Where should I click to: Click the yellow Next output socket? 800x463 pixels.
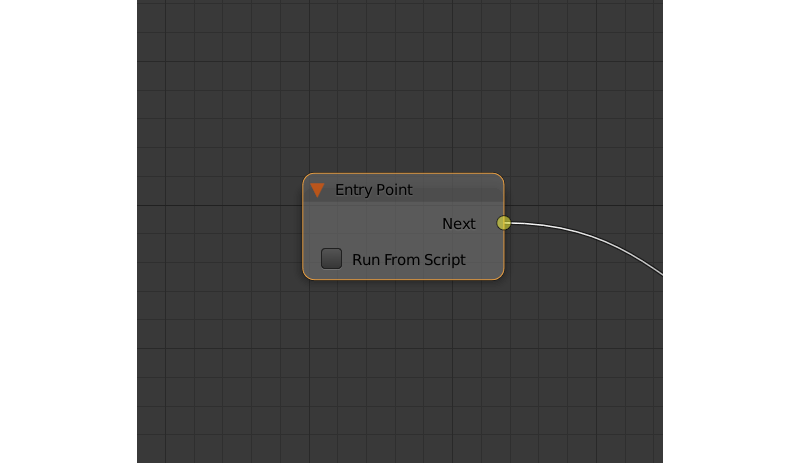coord(504,223)
